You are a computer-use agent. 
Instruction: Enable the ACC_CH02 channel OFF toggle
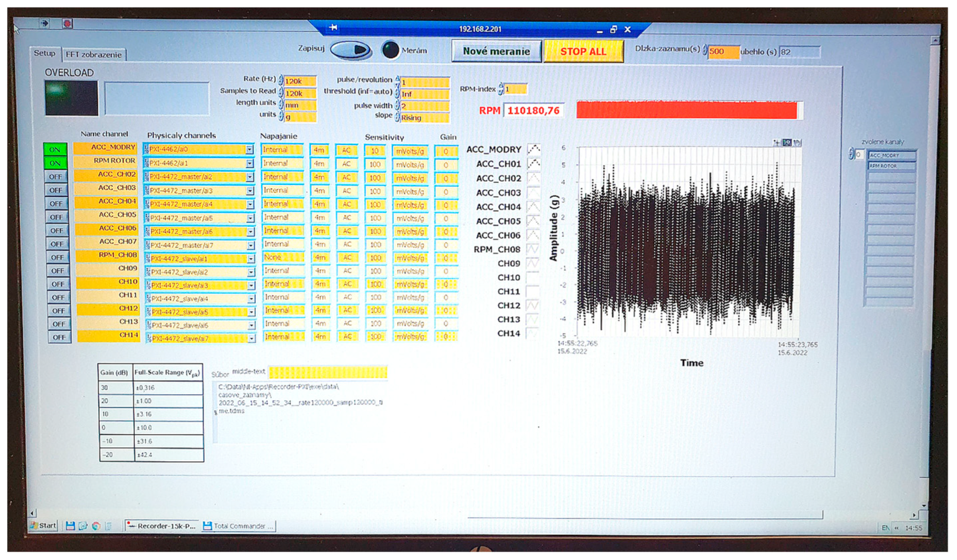click(x=57, y=176)
